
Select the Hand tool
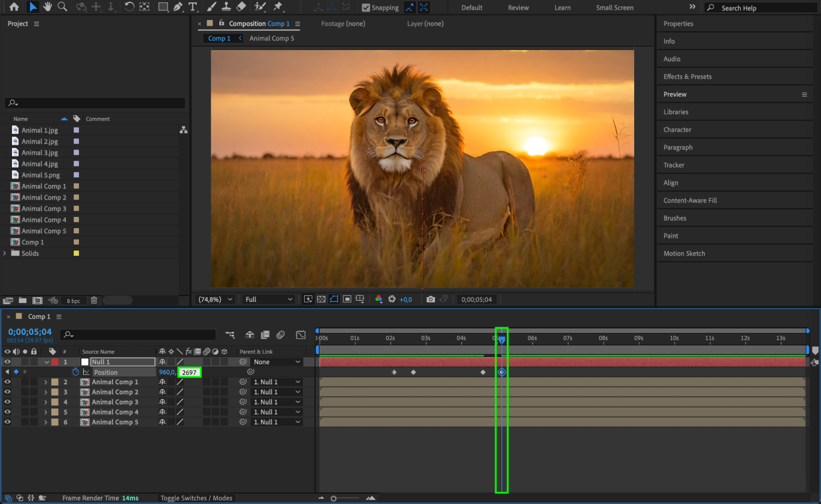48,7
